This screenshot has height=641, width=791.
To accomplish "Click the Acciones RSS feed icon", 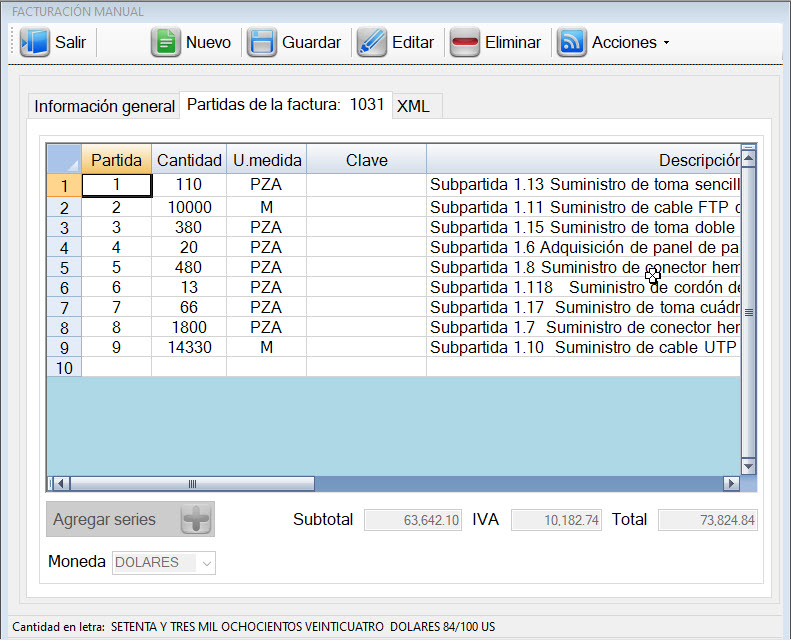I will click(x=572, y=42).
